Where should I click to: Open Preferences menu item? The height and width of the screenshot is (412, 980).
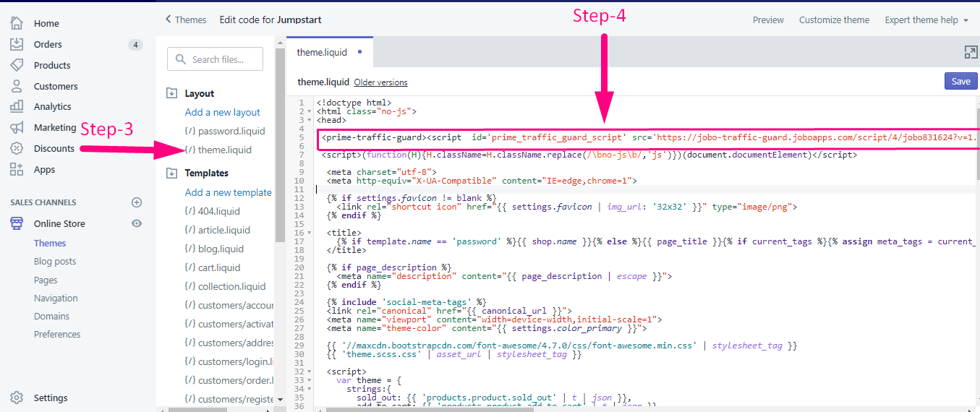pyautogui.click(x=57, y=334)
